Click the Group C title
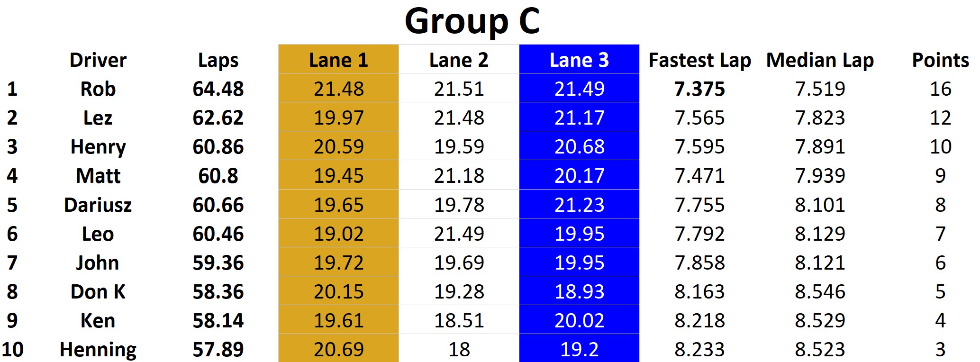 [x=472, y=22]
